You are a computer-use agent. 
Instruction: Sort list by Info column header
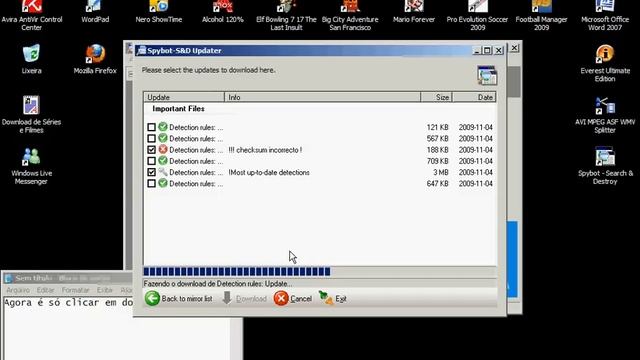tap(322, 97)
